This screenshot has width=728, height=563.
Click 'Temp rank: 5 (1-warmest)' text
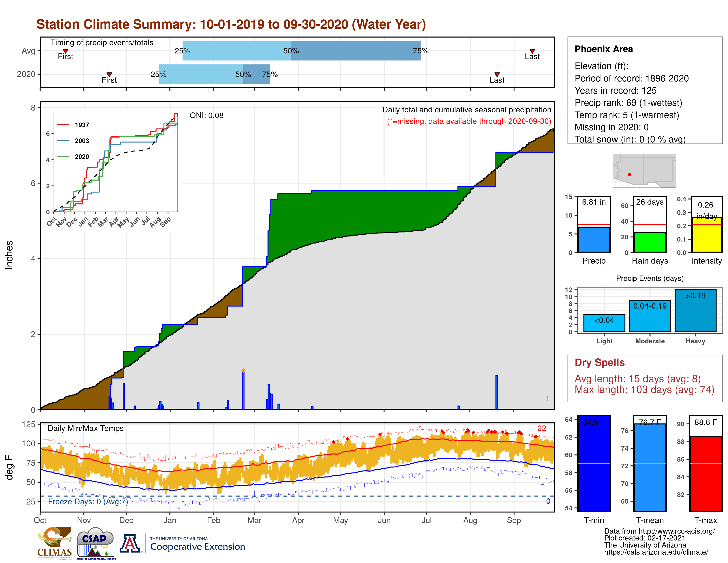click(x=627, y=115)
